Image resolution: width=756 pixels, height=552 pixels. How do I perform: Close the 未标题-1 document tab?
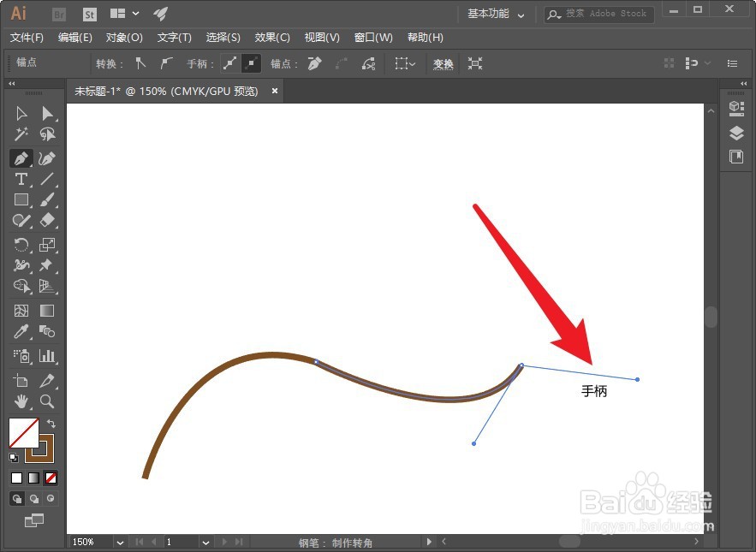click(x=274, y=91)
